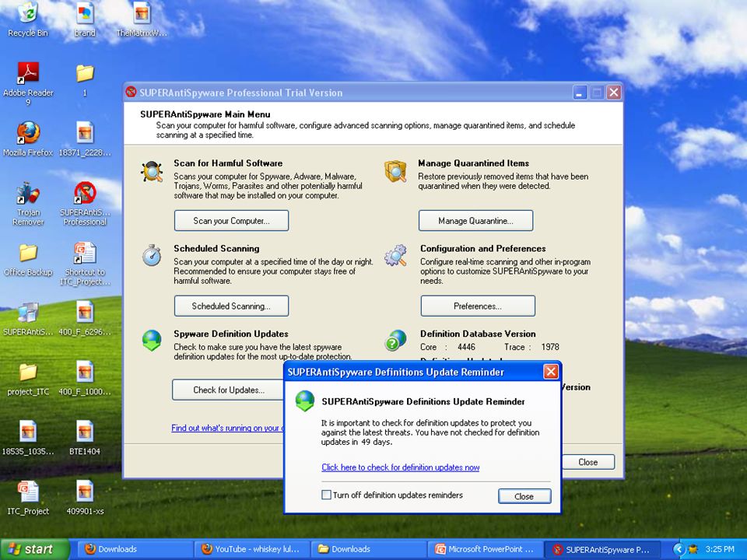The width and height of the screenshot is (747, 560).
Task: Open the ITC_Project PowerPoint file icon
Action: (28, 492)
